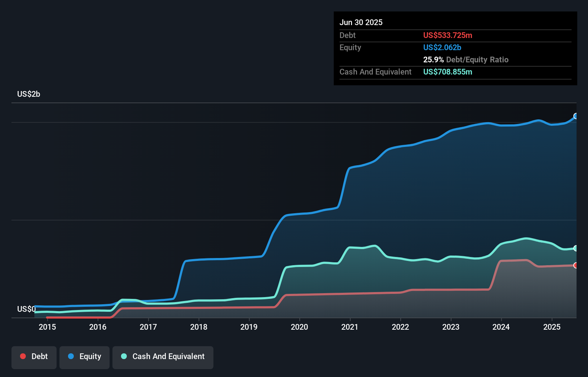Image resolution: width=588 pixels, height=377 pixels.
Task: Click the teal Cash And Equivalent legend dot
Action: 124,356
